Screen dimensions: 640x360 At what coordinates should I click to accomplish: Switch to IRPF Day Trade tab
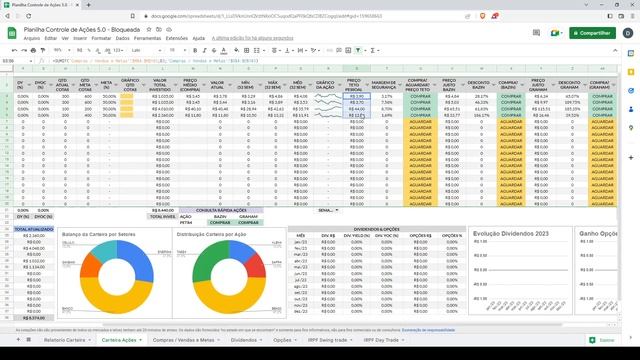point(380,340)
